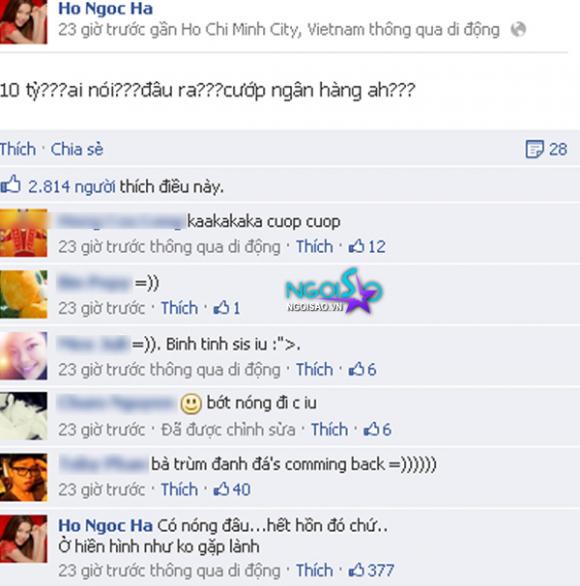Click the thumbs-up count 1 on =)) comment
This screenshot has height=586, width=580.
pyautogui.click(x=227, y=308)
